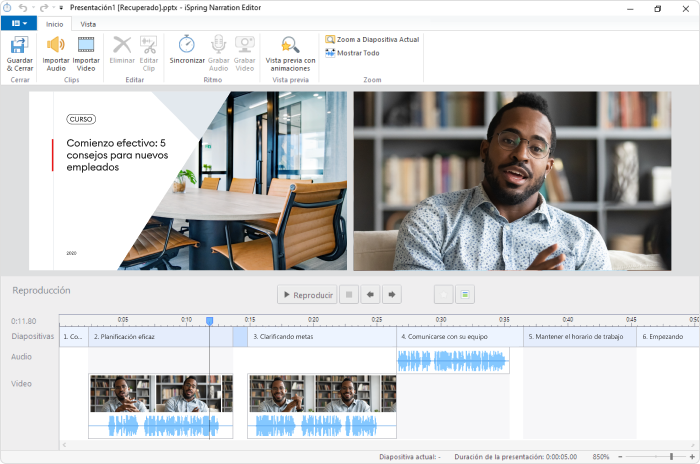Click the presenter video preview
The width and height of the screenshot is (700, 464).
click(512, 181)
